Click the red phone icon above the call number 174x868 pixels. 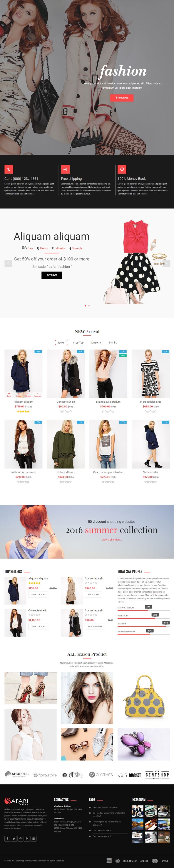click(9, 169)
